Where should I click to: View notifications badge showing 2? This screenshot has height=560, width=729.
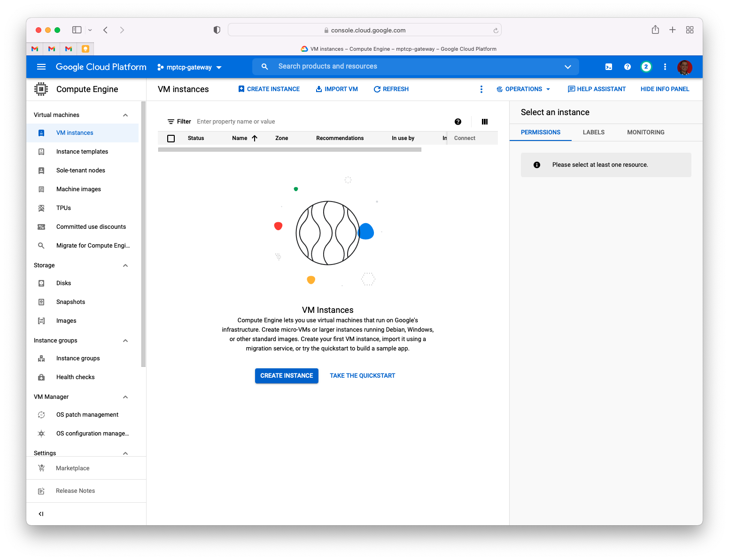click(646, 67)
